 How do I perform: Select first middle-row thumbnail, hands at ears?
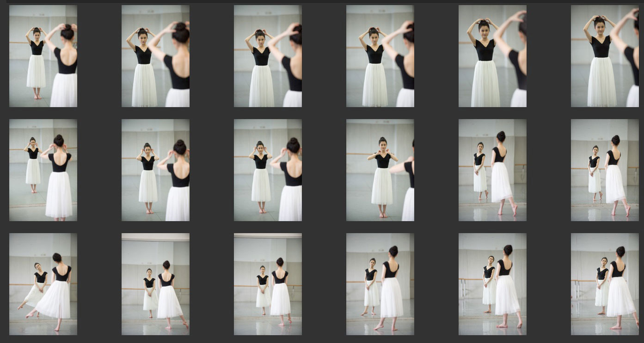[x=43, y=170]
